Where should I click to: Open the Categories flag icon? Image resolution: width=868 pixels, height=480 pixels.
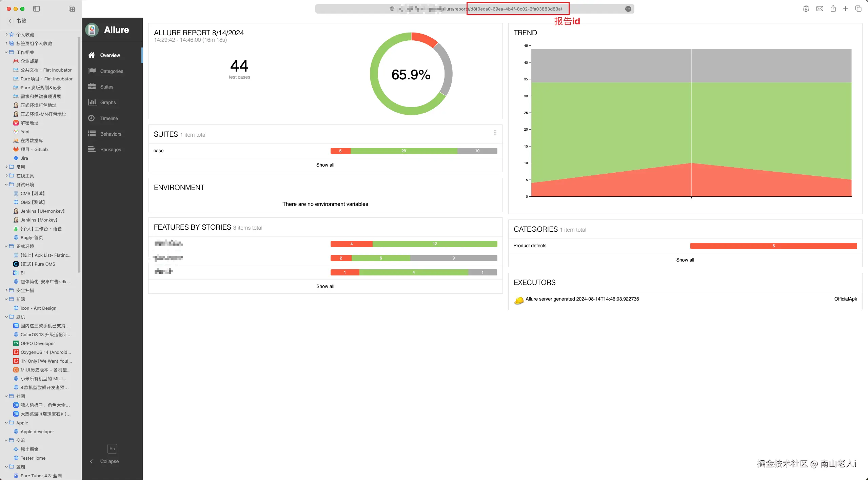(x=92, y=71)
